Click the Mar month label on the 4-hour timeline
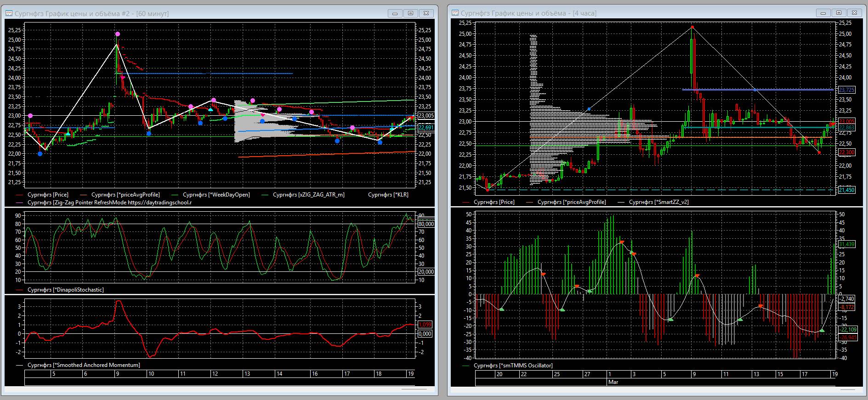The image size is (868, 400). coord(613,382)
